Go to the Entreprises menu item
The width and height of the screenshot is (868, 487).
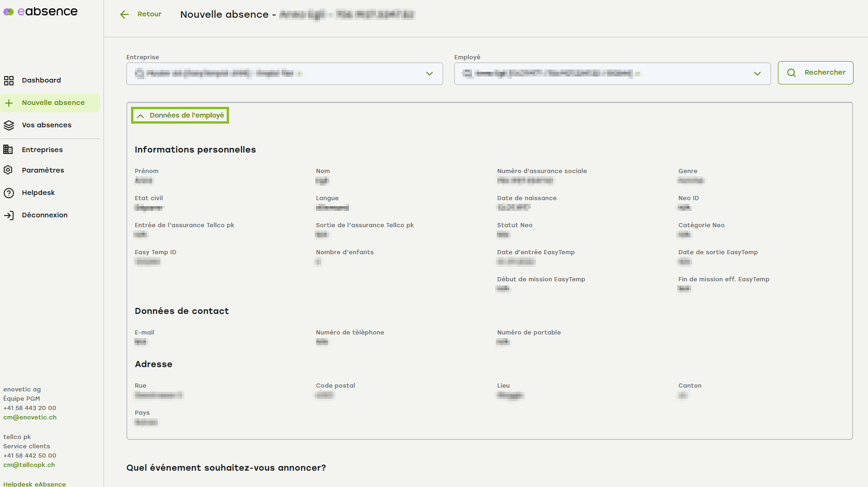pos(42,150)
